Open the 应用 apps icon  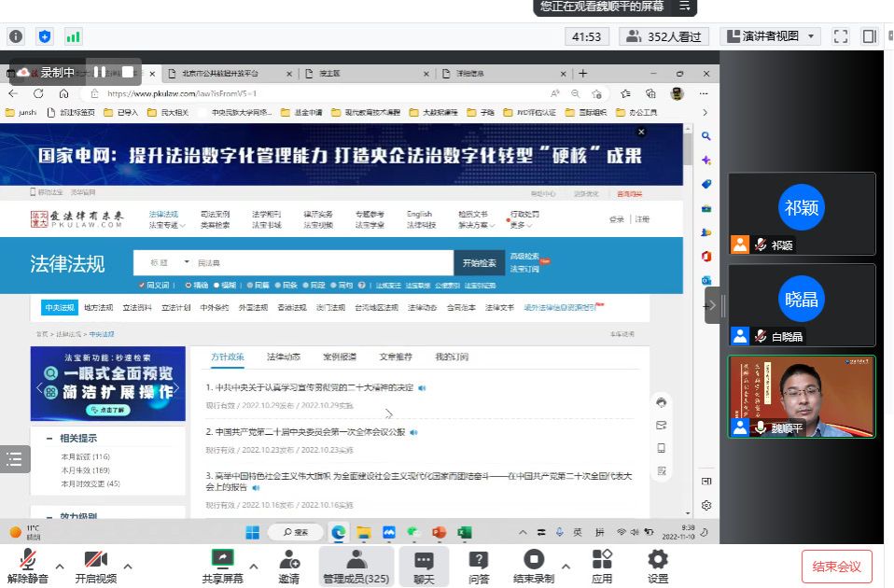tap(602, 566)
